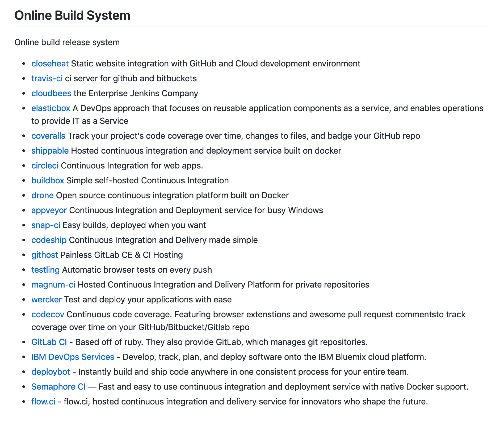The width and height of the screenshot is (504, 422).
Task: Follow the githost link
Action: (44, 255)
